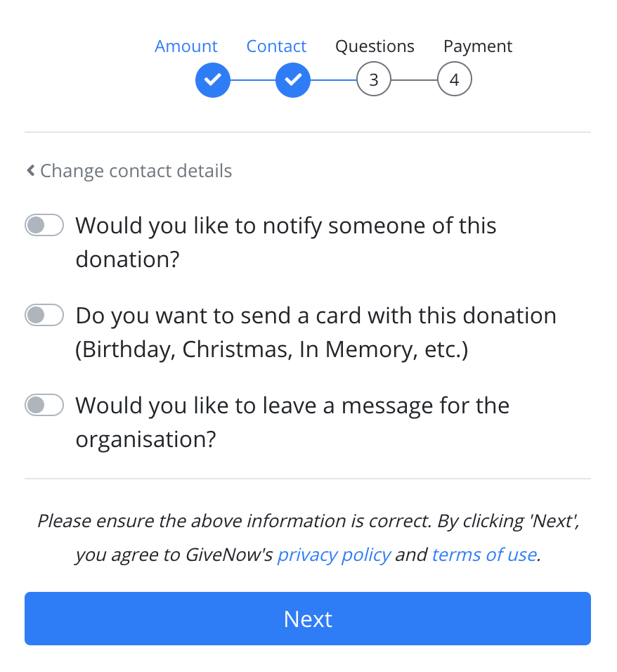Click the notify someone question text
The image size is (617, 672).
click(286, 242)
